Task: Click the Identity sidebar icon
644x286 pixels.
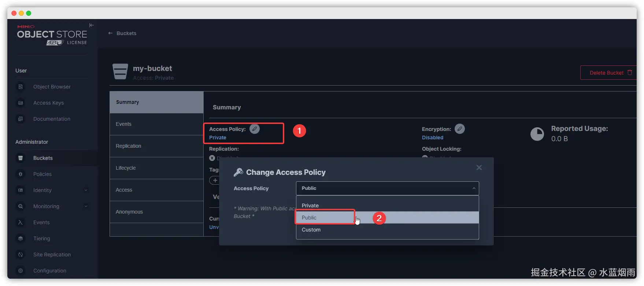Action: coord(21,190)
